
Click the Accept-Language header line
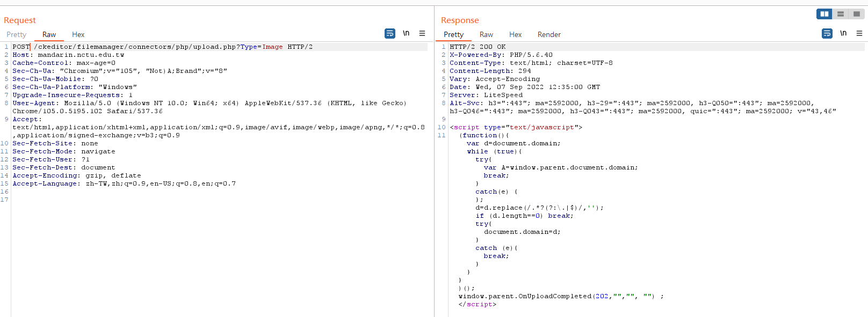pyautogui.click(x=124, y=183)
